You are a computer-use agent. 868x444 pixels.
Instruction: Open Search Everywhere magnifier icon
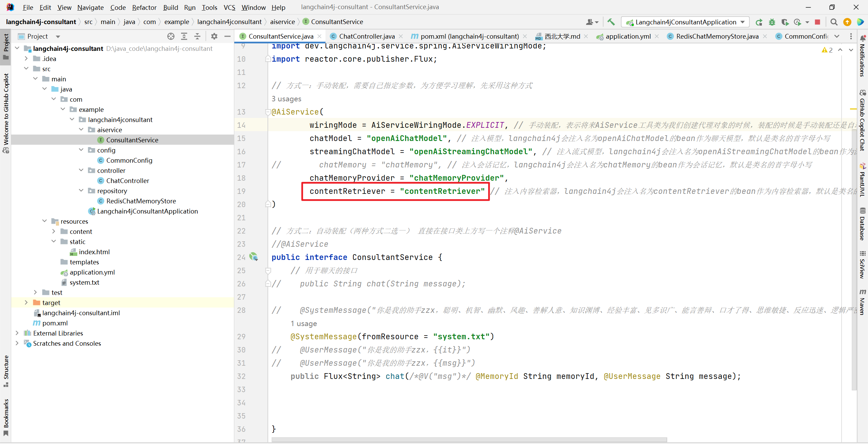(834, 22)
